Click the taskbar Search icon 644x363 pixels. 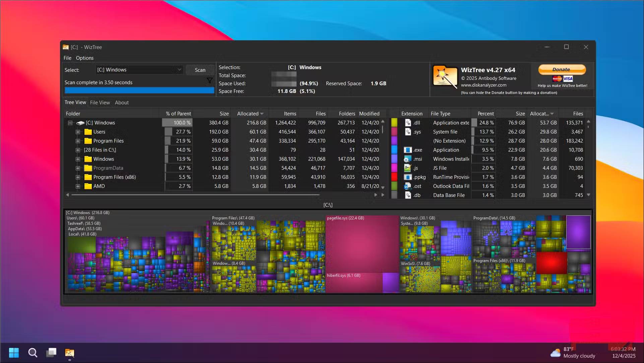tap(33, 353)
